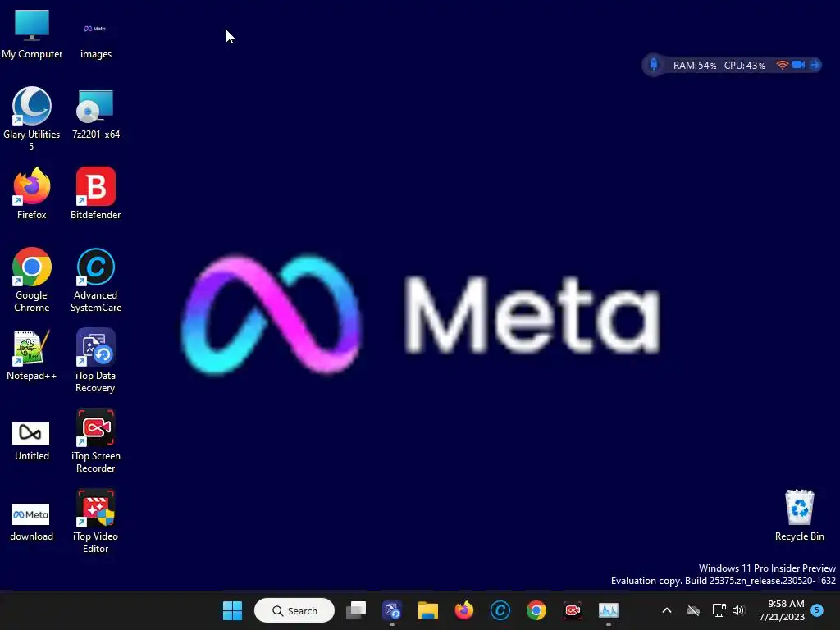Click the taskbar Search box
The width and height of the screenshot is (840, 630).
coord(294,610)
